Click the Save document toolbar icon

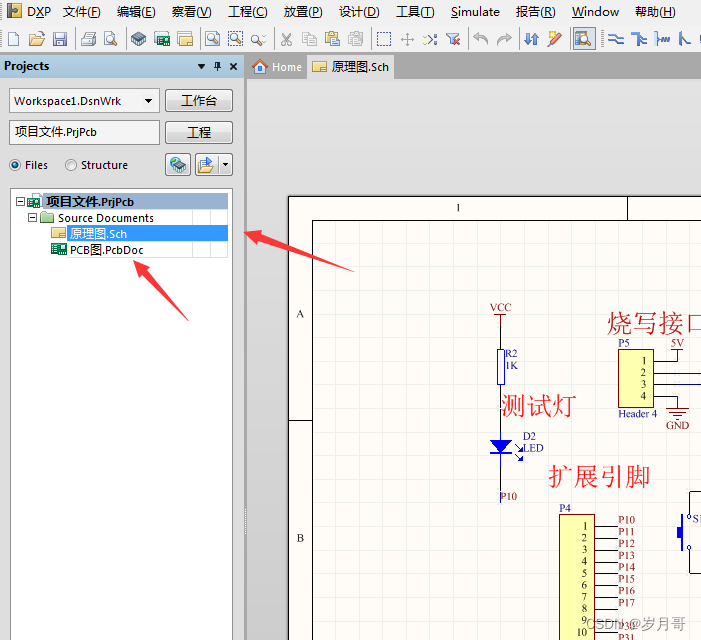(x=60, y=39)
